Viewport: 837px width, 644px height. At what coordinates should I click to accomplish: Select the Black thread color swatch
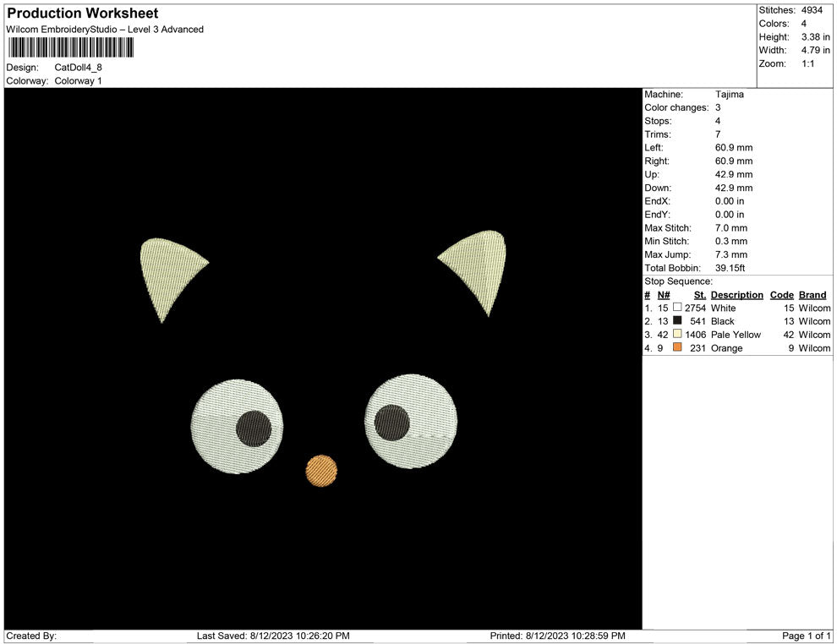[677, 321]
